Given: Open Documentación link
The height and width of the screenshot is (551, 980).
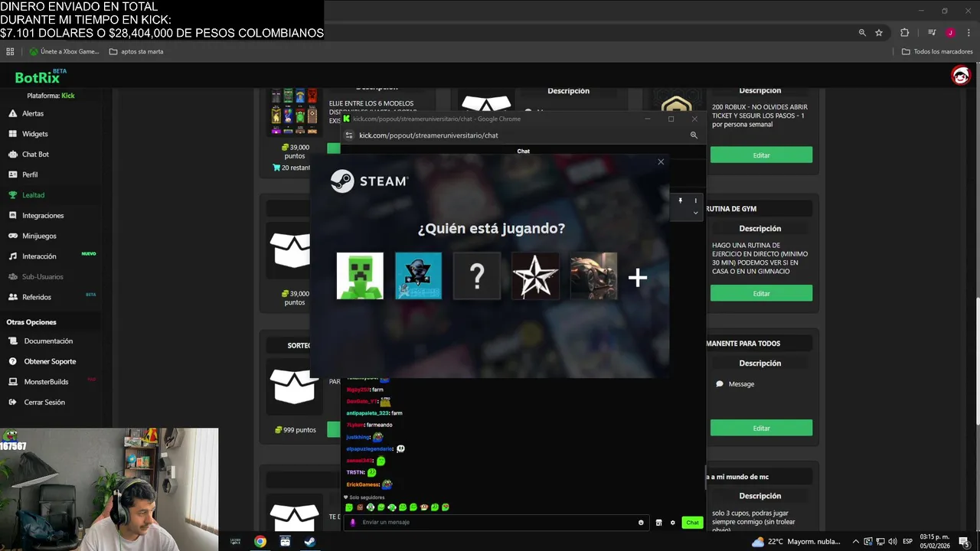Looking at the screenshot, I should (48, 341).
